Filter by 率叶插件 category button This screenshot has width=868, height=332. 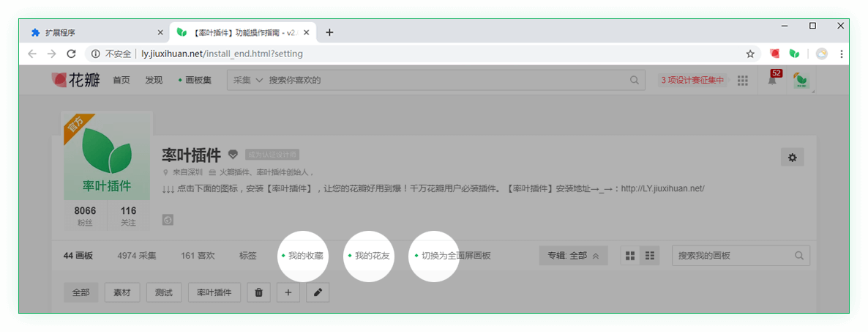(214, 292)
